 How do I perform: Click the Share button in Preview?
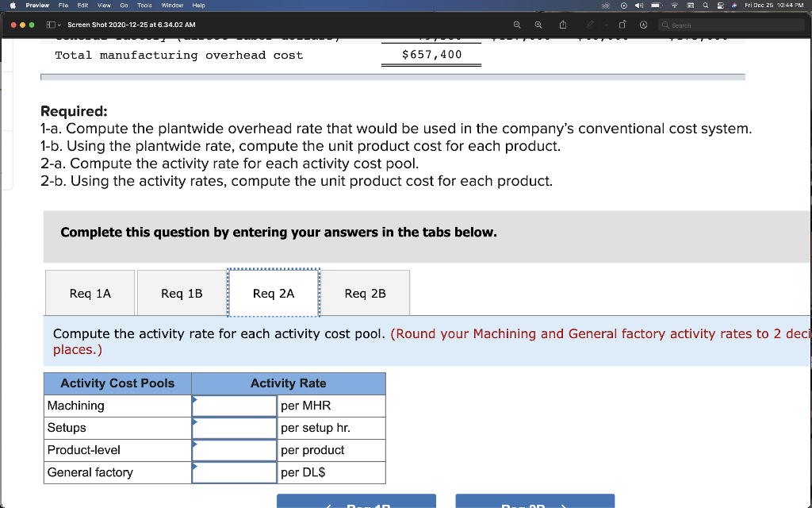(563, 25)
